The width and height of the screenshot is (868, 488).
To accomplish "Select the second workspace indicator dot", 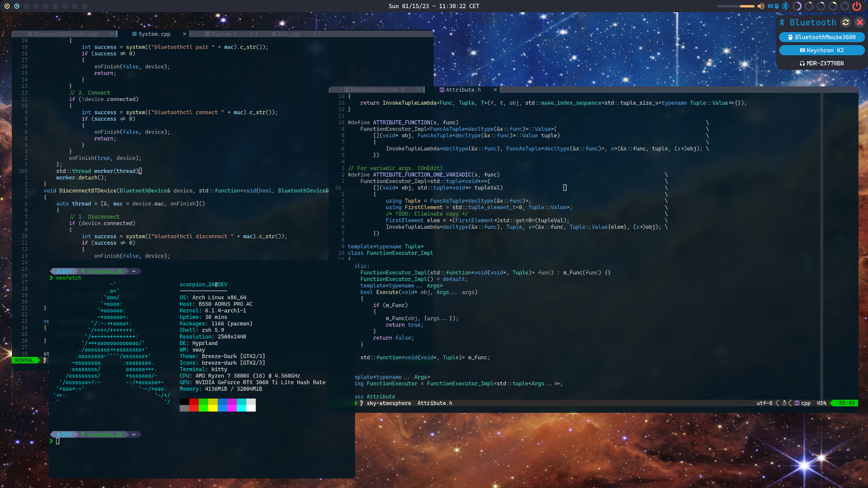I will coord(17,6).
